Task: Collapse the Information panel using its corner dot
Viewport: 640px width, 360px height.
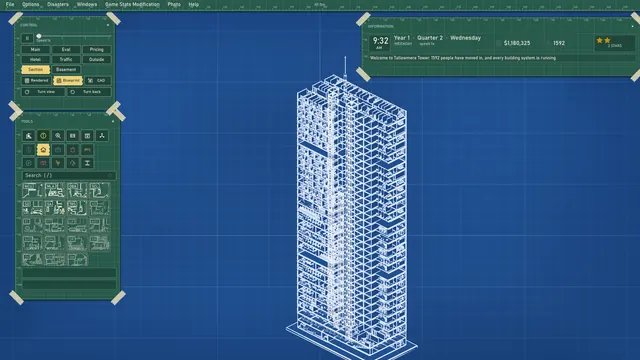Action: click(x=633, y=26)
